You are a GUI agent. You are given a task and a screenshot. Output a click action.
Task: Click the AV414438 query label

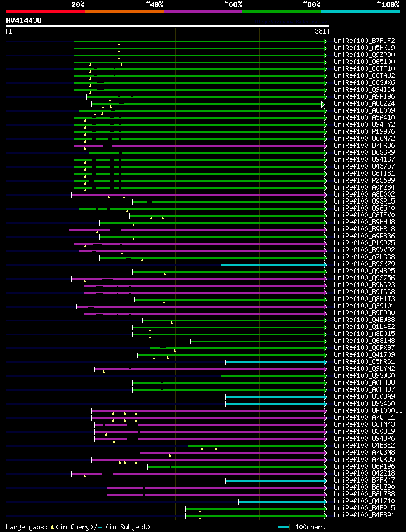[23, 20]
